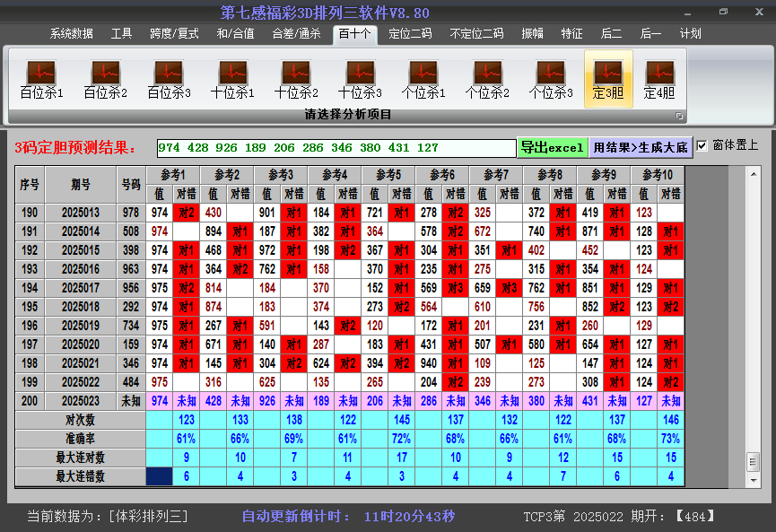Click the 用结果>生成大底 button

coord(641,147)
